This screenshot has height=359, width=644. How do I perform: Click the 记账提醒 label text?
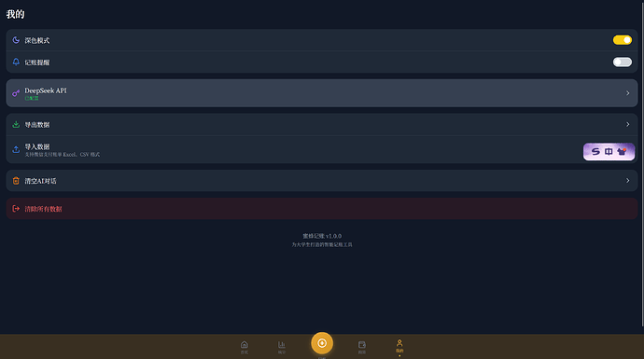click(37, 62)
